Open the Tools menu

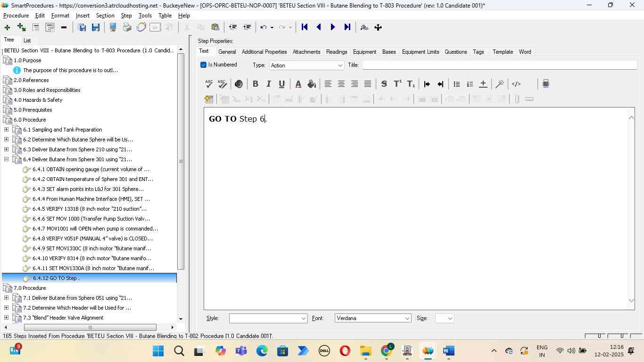pyautogui.click(x=145, y=16)
